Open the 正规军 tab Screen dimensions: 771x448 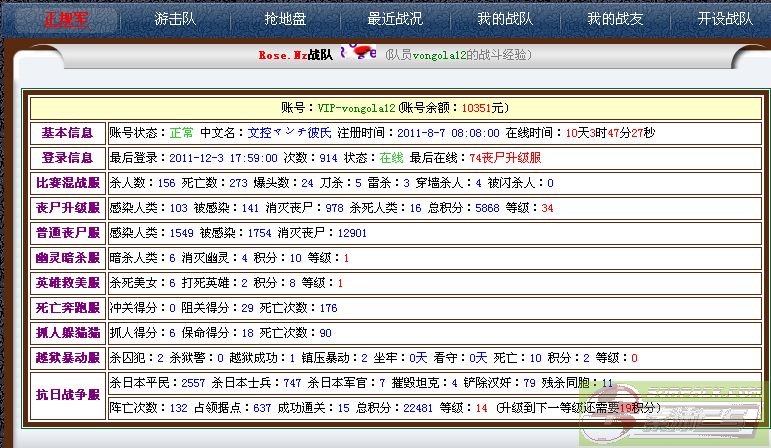point(66,19)
